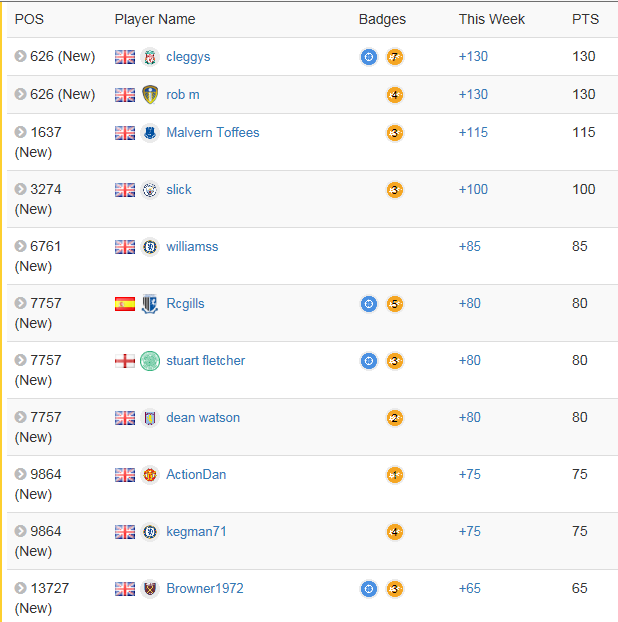Viewport: 618px width, 622px height.
Task: Expand the arrow beside position 13727
Action: coord(21,589)
